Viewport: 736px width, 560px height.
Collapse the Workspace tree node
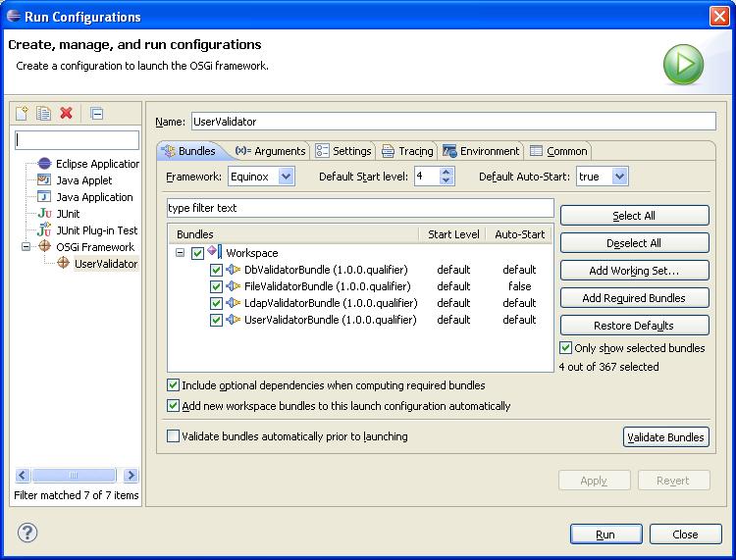click(181, 253)
